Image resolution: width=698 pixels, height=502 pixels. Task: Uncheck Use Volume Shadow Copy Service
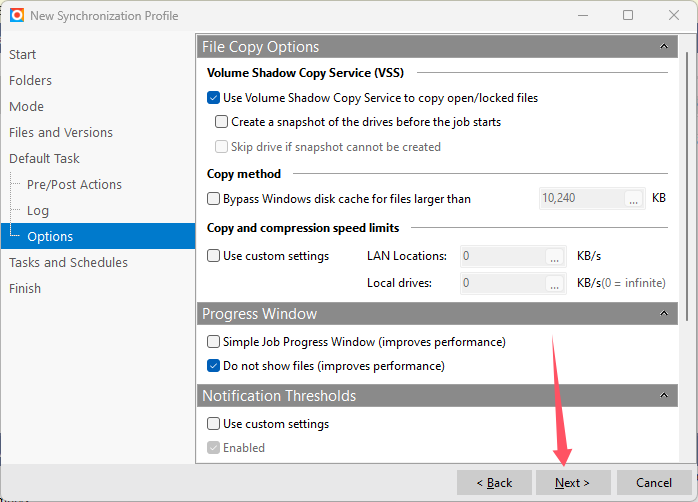point(214,98)
